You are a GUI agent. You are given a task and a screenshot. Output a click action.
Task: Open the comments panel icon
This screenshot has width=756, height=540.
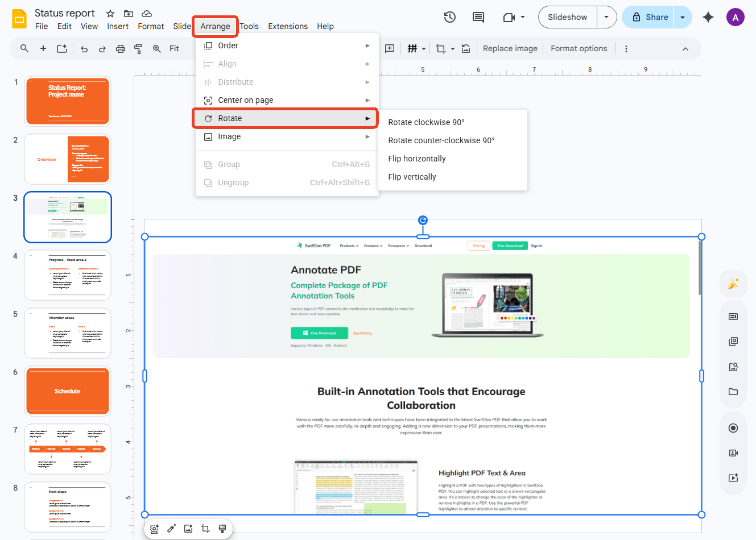[478, 17]
